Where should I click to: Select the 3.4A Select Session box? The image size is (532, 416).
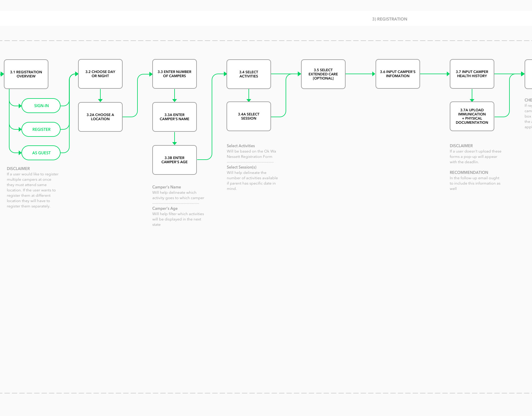click(x=249, y=116)
